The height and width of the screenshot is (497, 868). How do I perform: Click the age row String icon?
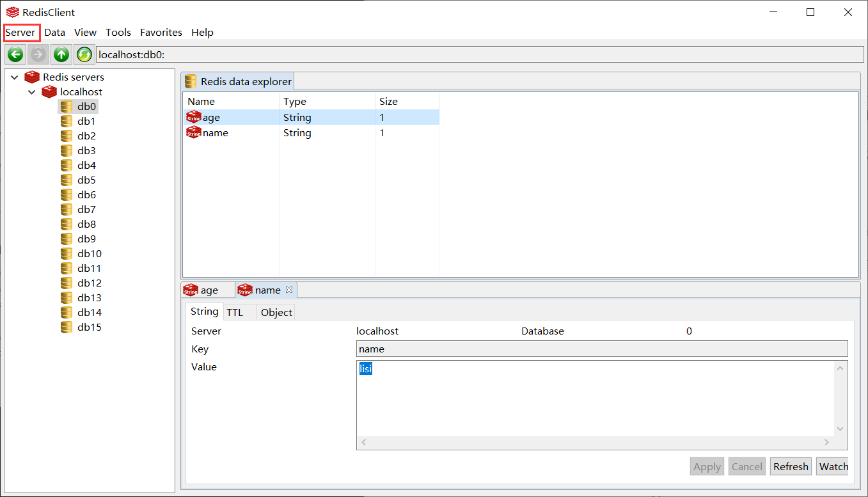coord(193,117)
